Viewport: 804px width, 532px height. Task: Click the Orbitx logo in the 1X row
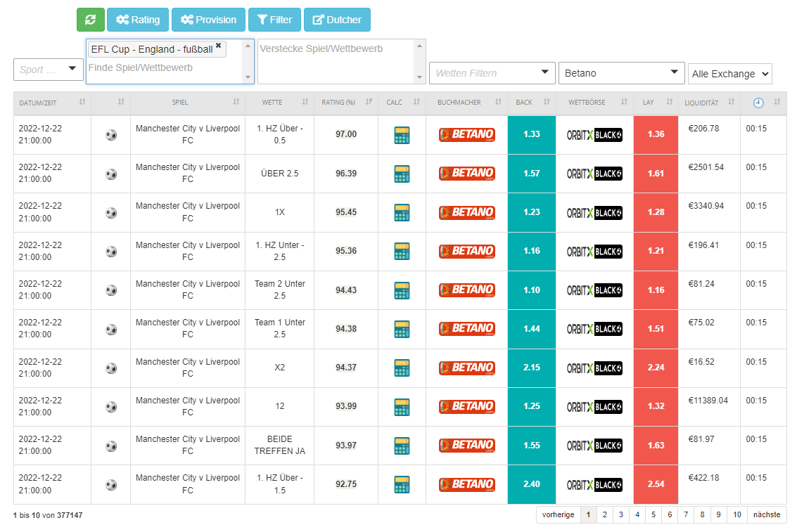[x=594, y=213]
